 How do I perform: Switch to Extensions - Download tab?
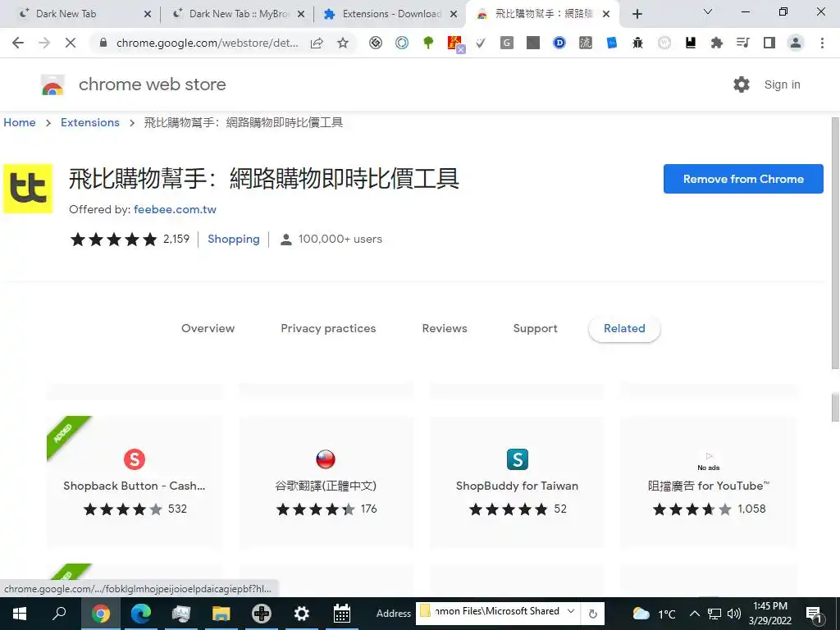(391, 14)
